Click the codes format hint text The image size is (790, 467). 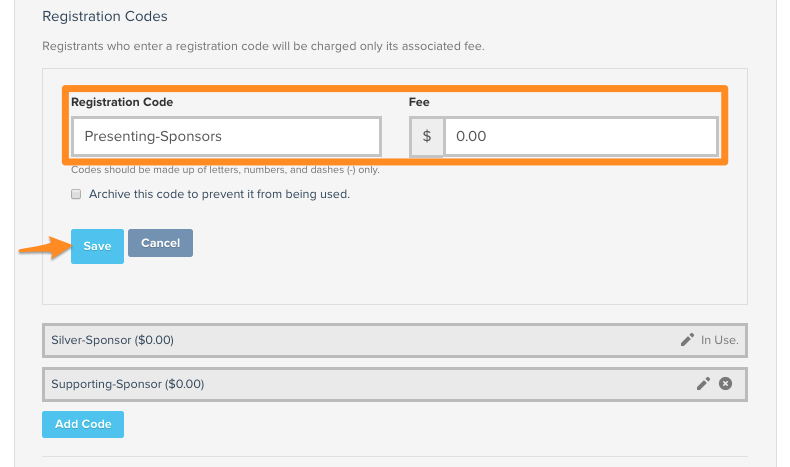click(x=225, y=170)
